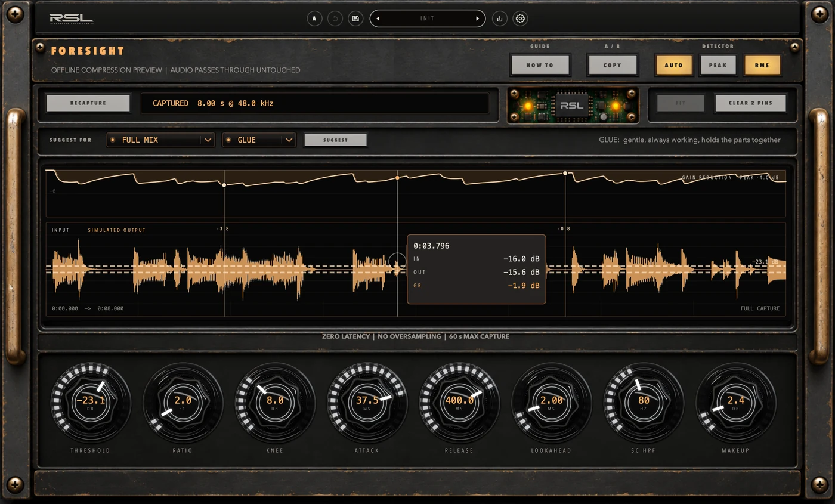Viewport: 835px width, 504px height.
Task: Click the RELEASE knob
Action: coord(459,401)
